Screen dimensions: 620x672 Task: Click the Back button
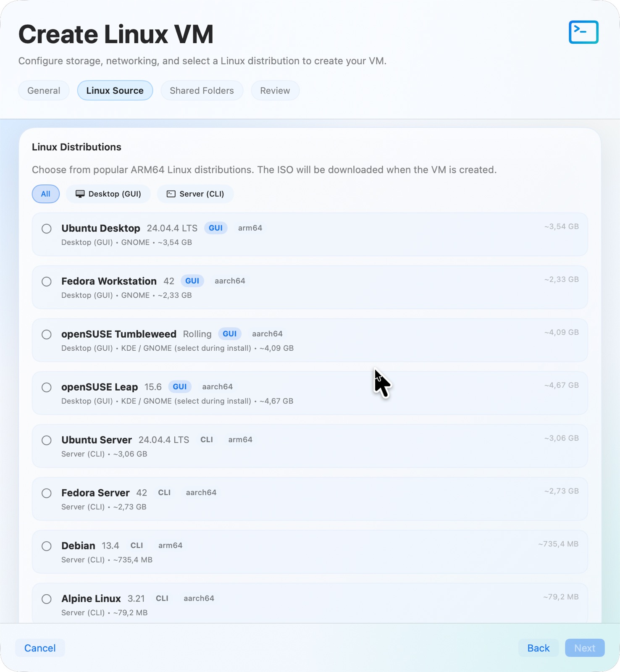coord(538,648)
